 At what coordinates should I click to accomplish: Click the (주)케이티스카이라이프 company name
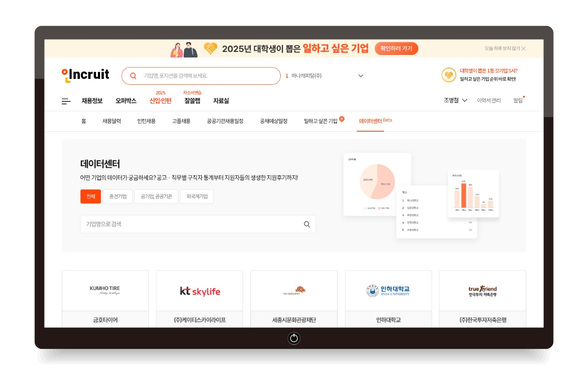tap(199, 320)
